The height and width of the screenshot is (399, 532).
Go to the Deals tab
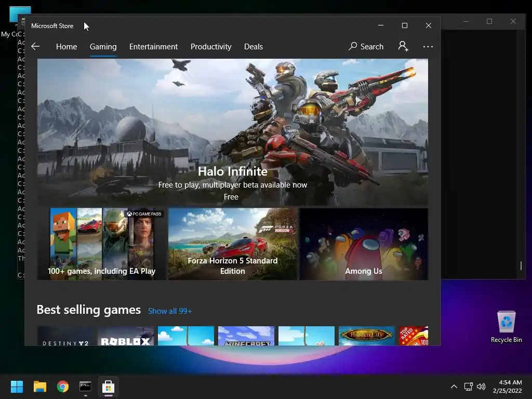tap(254, 46)
